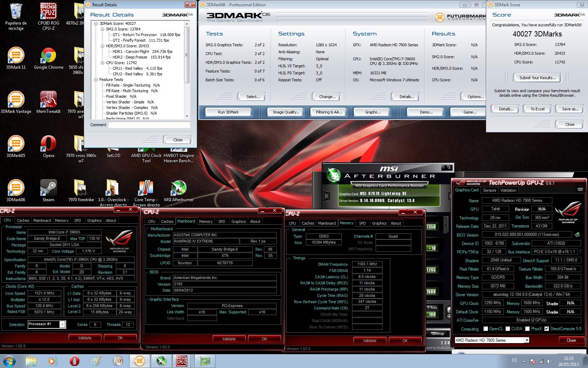Switch to Sensors tab in GPU-Z
588x368 pixels.
pyautogui.click(x=489, y=190)
